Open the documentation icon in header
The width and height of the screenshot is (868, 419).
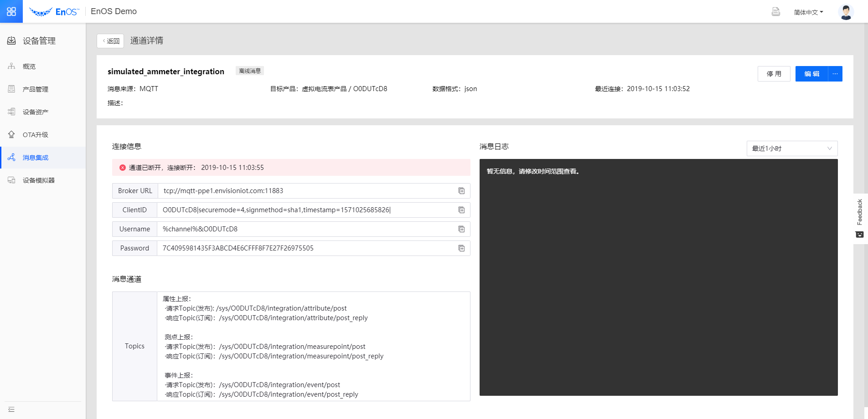click(x=775, y=12)
